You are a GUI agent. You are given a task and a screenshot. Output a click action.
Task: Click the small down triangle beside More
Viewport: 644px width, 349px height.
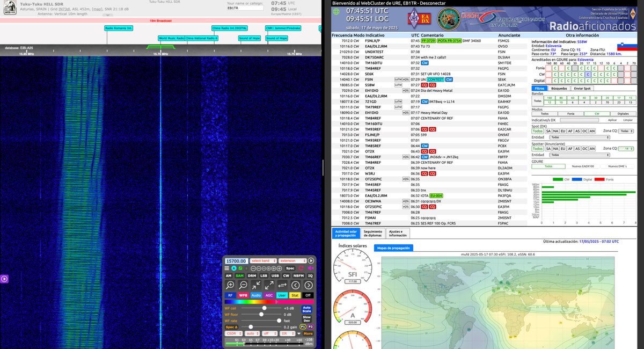[299, 333]
